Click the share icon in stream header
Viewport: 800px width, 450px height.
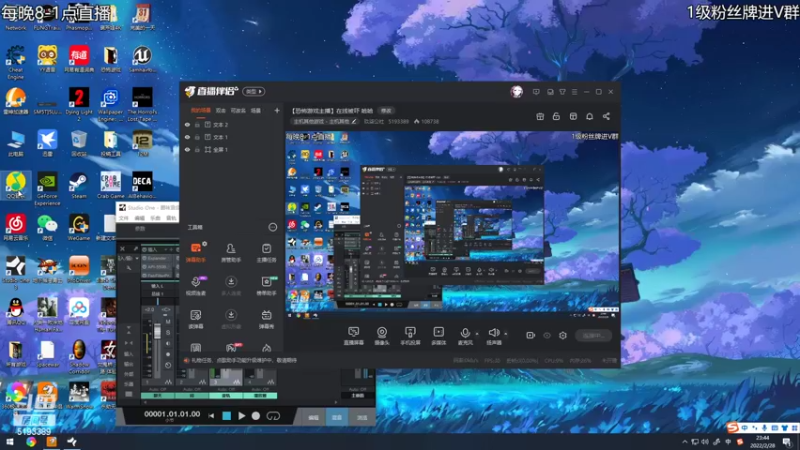606,116
